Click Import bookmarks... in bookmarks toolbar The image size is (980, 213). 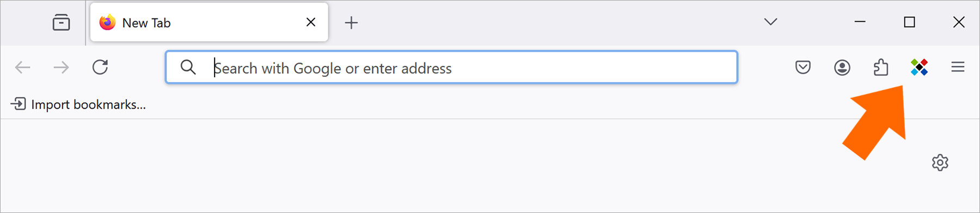tap(78, 104)
